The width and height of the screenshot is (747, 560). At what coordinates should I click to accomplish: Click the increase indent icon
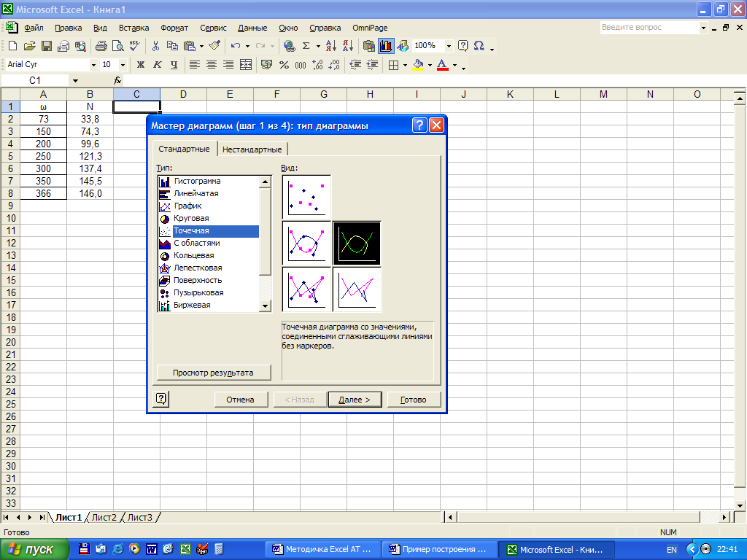tap(373, 65)
